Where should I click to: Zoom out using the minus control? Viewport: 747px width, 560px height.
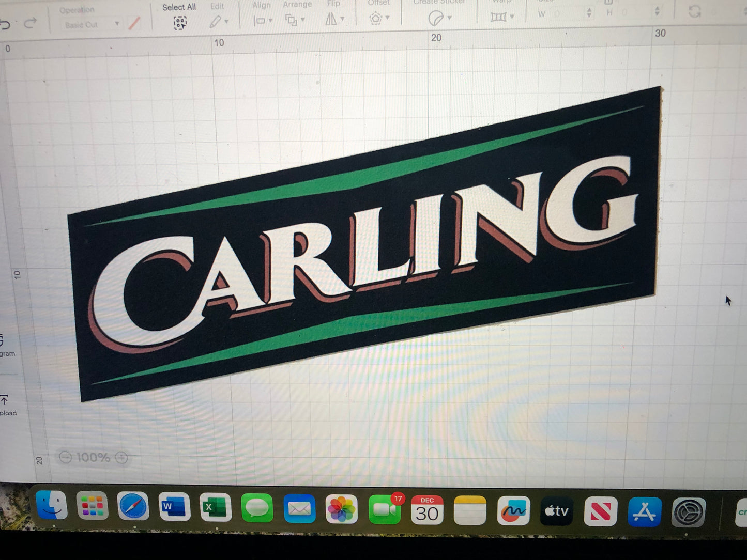pos(66,457)
